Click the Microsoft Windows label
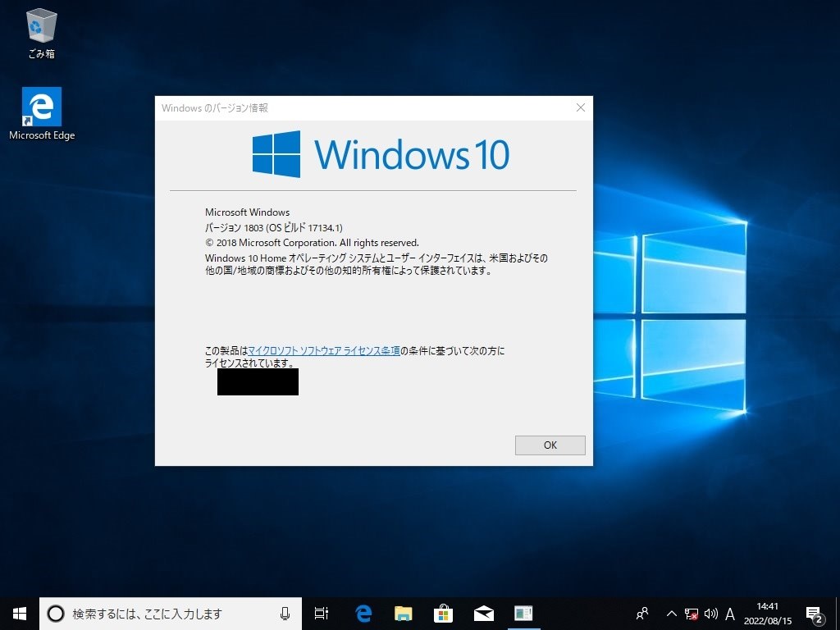840x630 pixels. (x=248, y=212)
